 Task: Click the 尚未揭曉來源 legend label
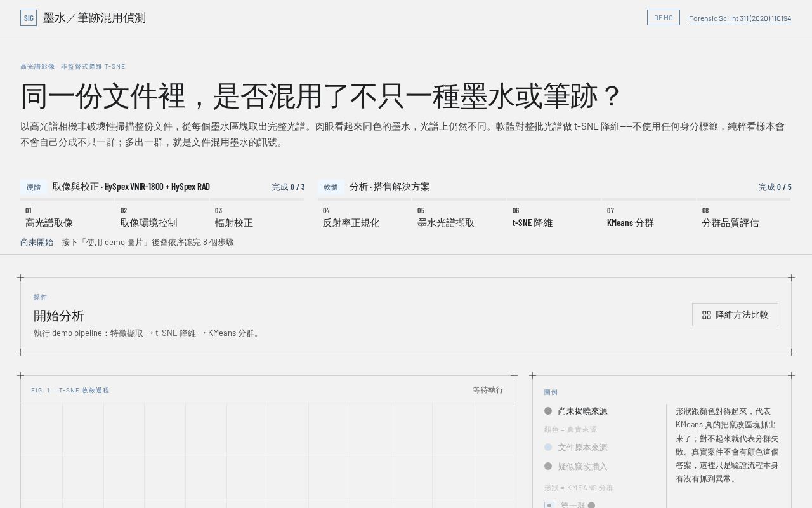[x=583, y=411]
